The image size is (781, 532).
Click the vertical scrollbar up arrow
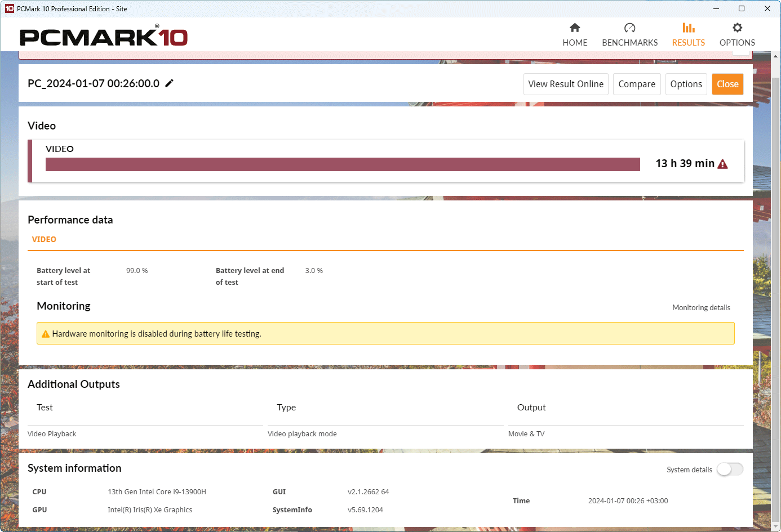[x=775, y=56]
